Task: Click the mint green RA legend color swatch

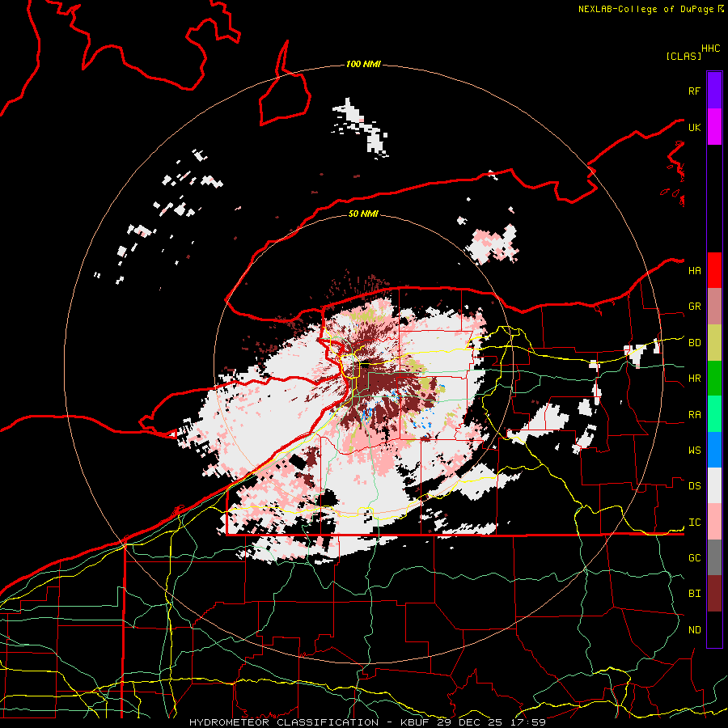Action: 714,414
